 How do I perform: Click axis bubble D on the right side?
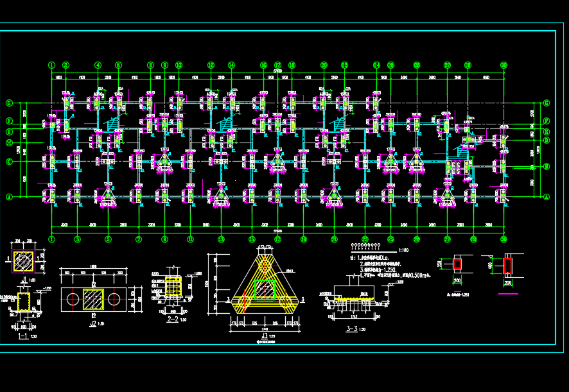click(x=547, y=141)
